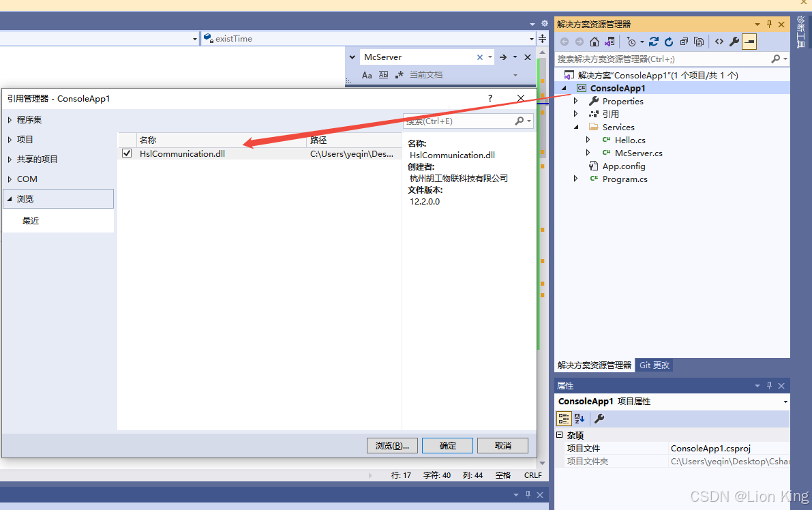Screen dimensions: 812x510
Task: Select McServer.cs file
Action: [639, 153]
